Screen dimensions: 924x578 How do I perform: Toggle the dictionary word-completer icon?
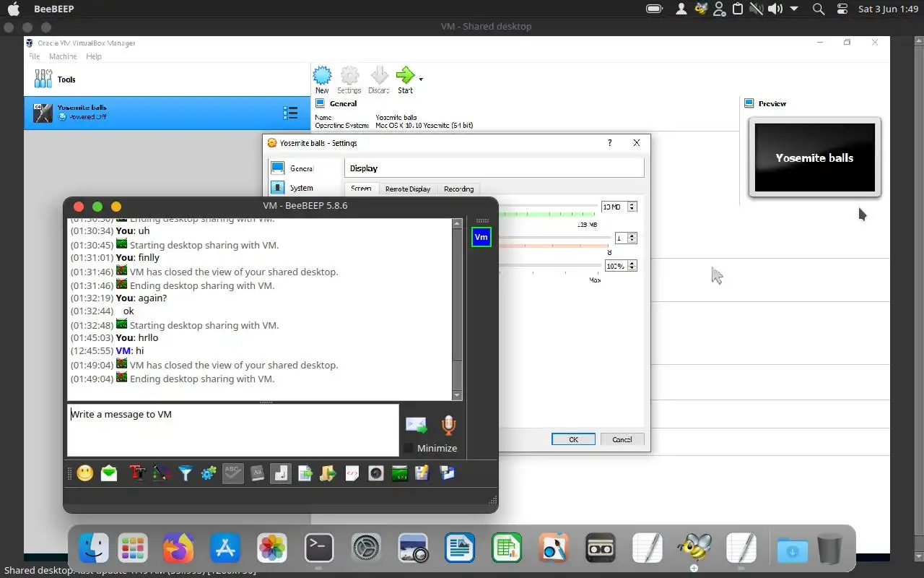click(x=257, y=473)
